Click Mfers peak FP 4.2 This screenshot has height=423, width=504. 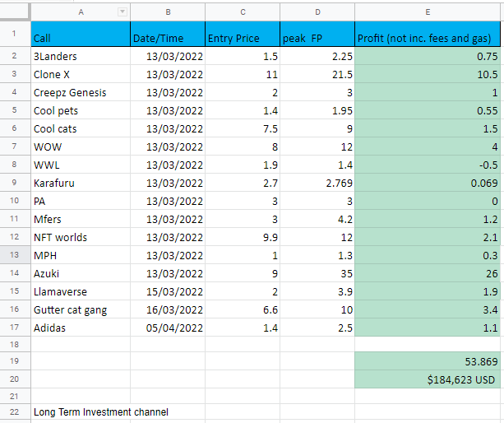[317, 219]
